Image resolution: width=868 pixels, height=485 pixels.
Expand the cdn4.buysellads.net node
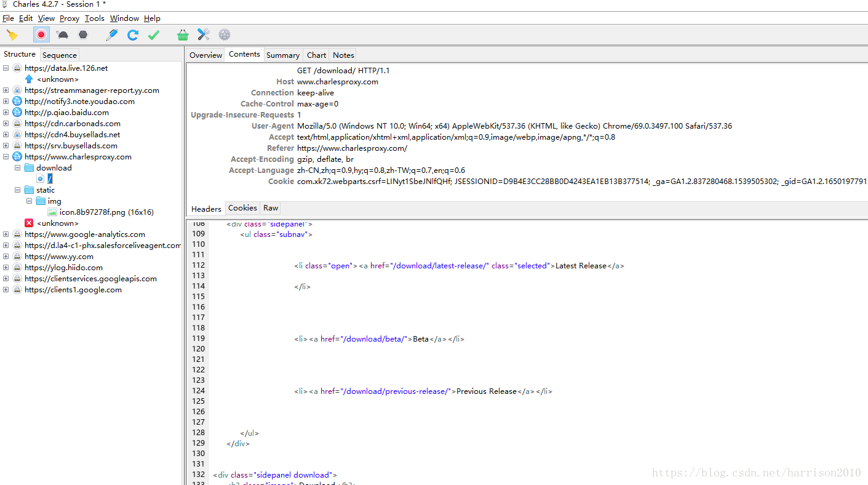6,135
